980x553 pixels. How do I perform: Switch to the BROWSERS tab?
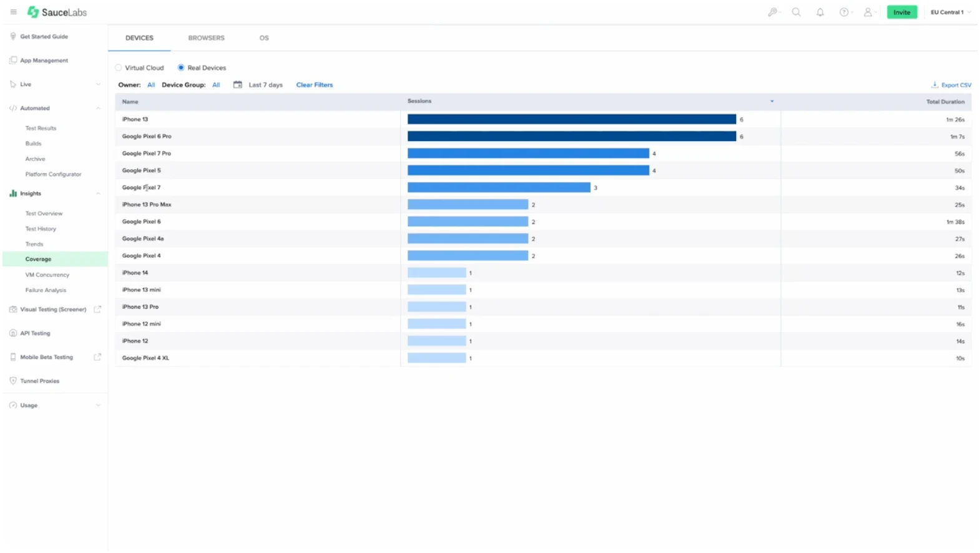(x=206, y=37)
